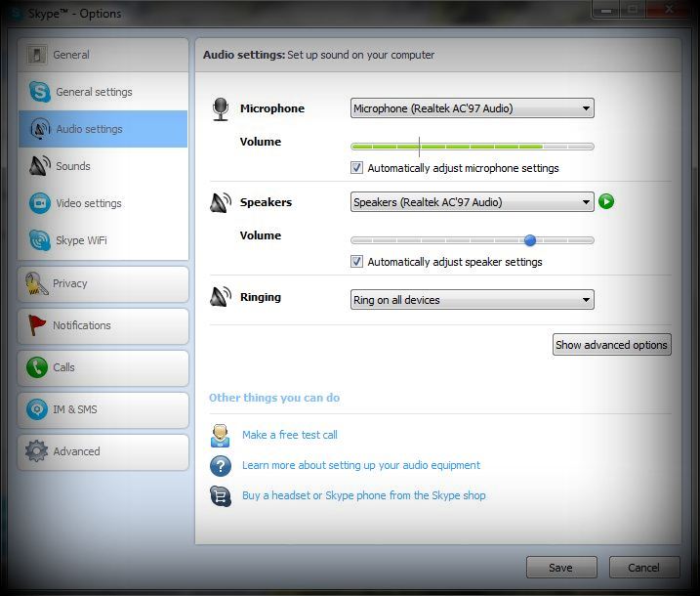Open the Ringing device dropdown
700x596 pixels.
click(x=473, y=300)
